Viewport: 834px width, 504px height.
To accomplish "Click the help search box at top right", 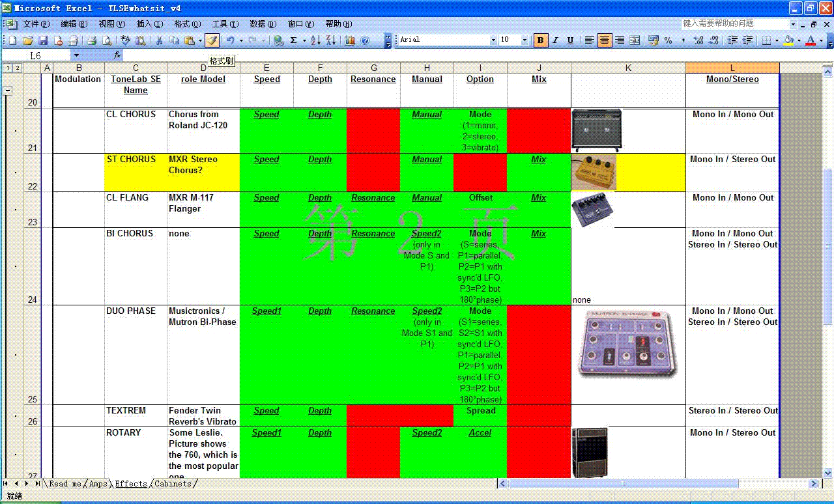I will 735,23.
